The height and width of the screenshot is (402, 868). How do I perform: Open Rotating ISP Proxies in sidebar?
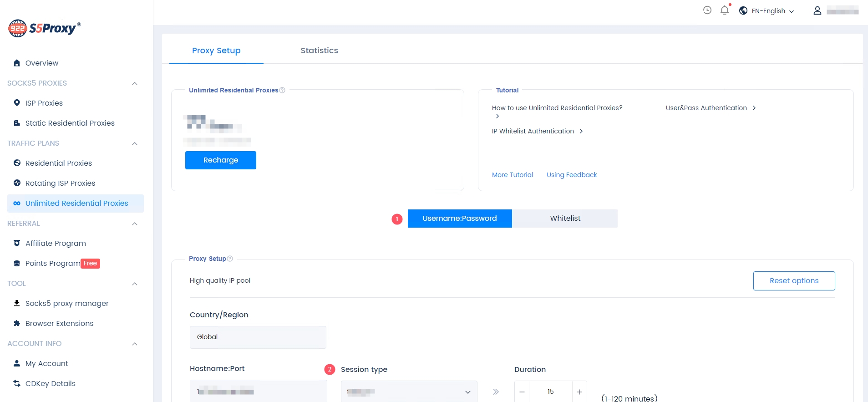(60, 183)
